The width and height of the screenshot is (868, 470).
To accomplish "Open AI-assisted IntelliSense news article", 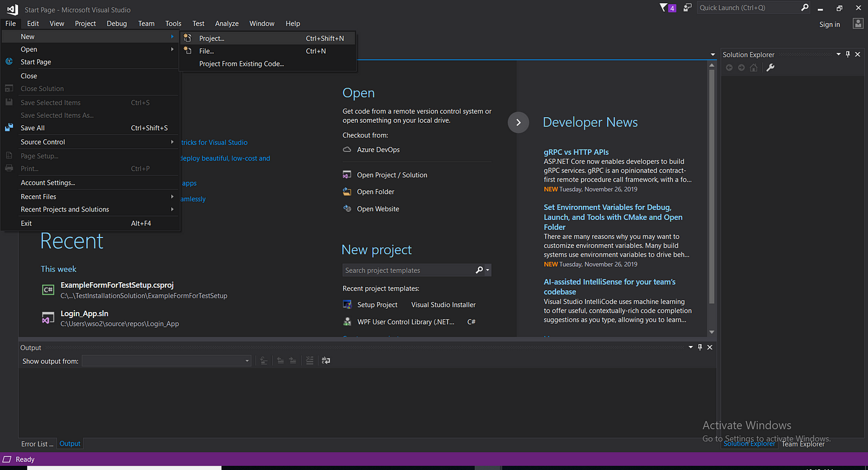I will coord(609,286).
